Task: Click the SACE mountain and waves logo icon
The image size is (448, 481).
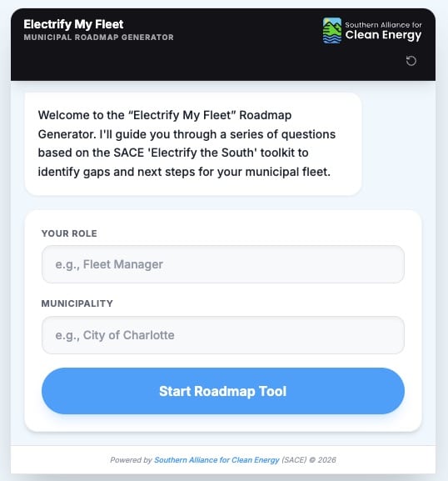Action: [x=332, y=30]
